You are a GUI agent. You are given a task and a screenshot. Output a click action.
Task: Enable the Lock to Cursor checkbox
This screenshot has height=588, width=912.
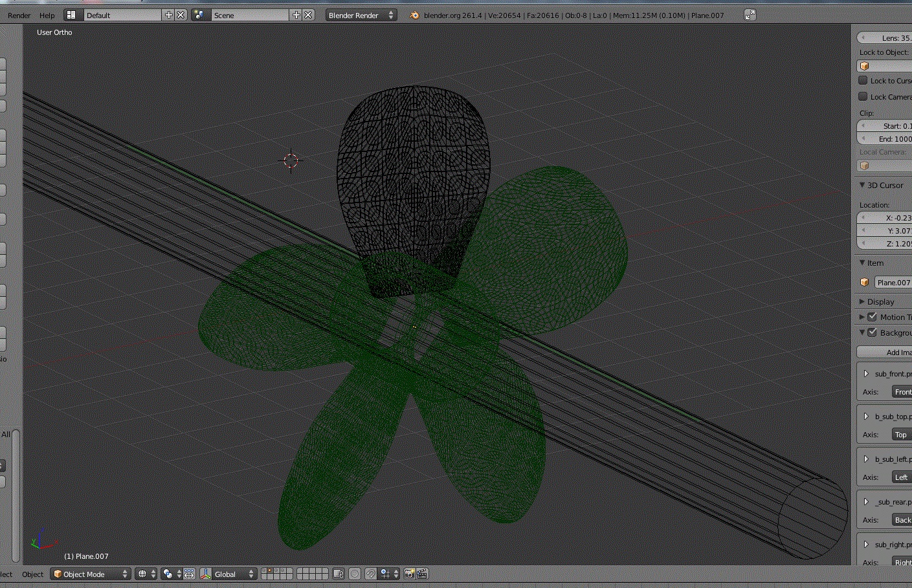tap(863, 80)
